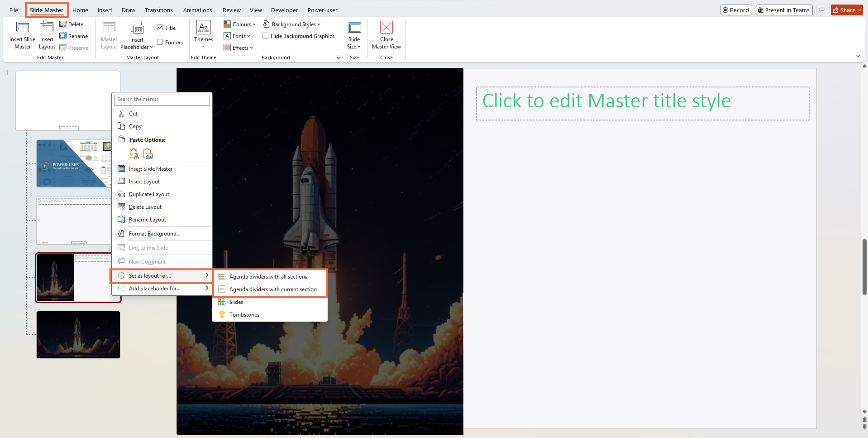Check Hide Background Graphics
868x438 pixels.
coord(266,36)
